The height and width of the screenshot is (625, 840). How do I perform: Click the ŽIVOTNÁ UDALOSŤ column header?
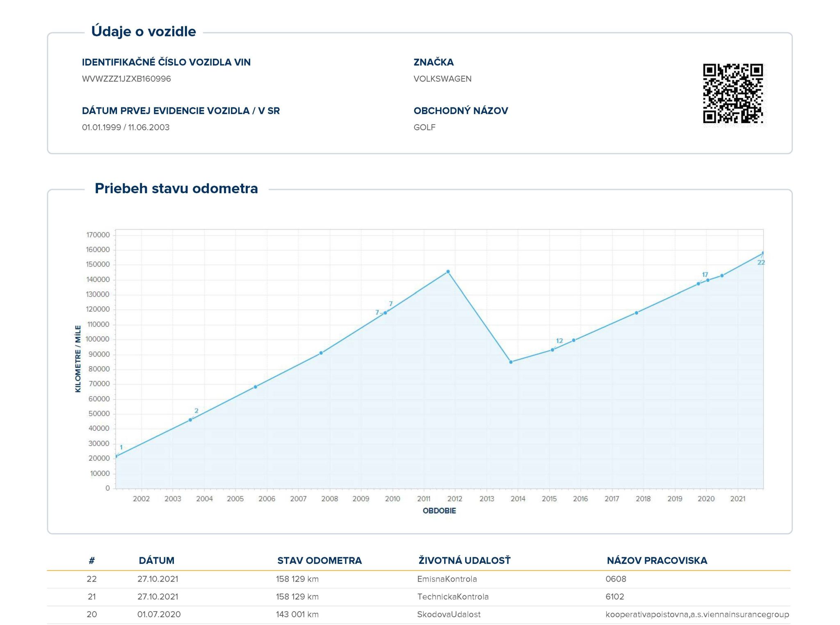click(x=464, y=560)
